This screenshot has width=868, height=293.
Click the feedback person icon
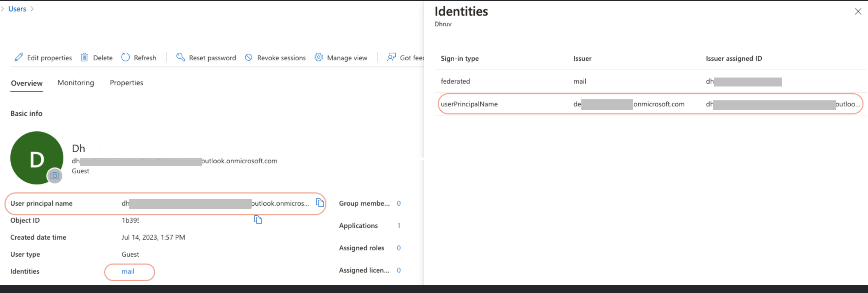(391, 57)
